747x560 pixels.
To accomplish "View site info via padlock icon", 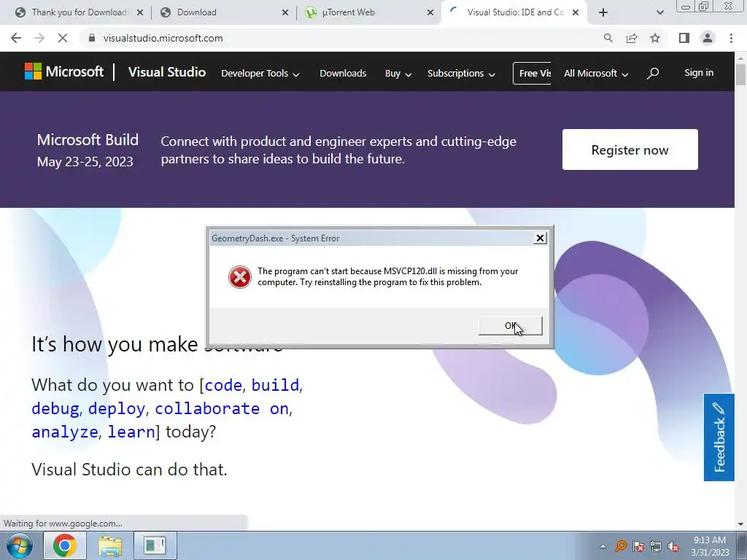I will [x=92, y=38].
